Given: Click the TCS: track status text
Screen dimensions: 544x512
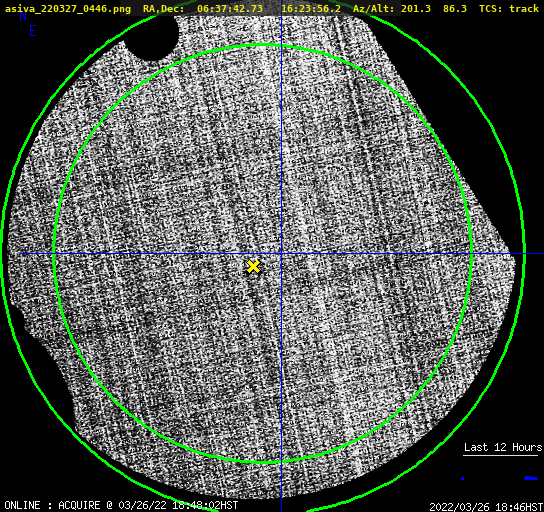Looking at the screenshot, I should click(x=509, y=8).
